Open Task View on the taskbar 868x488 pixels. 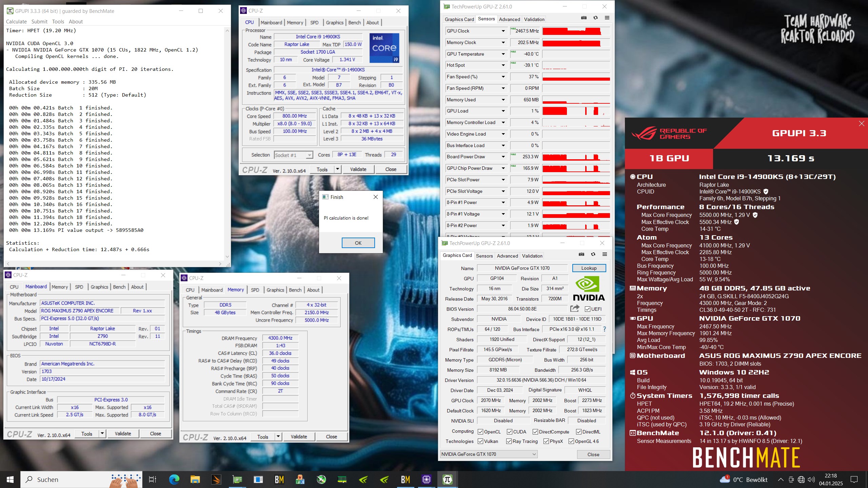pos(153,480)
